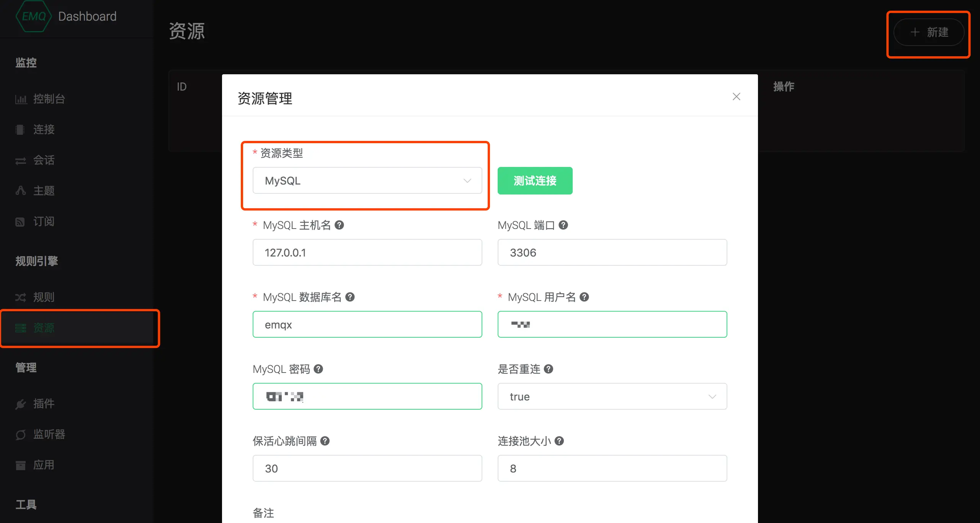Open the 是否重连 true dropdown

[x=612, y=397]
